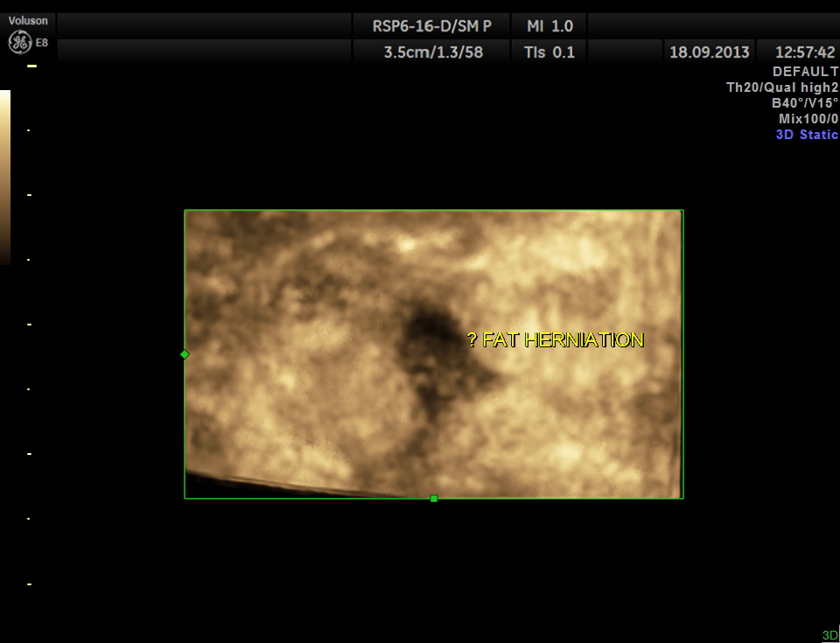Click the GE logo icon

(19, 42)
